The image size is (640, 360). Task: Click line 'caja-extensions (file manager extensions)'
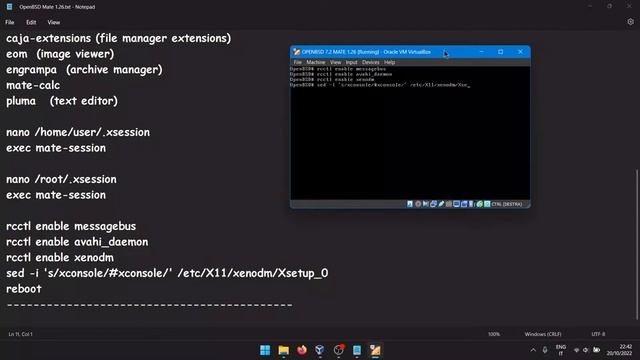click(118, 38)
